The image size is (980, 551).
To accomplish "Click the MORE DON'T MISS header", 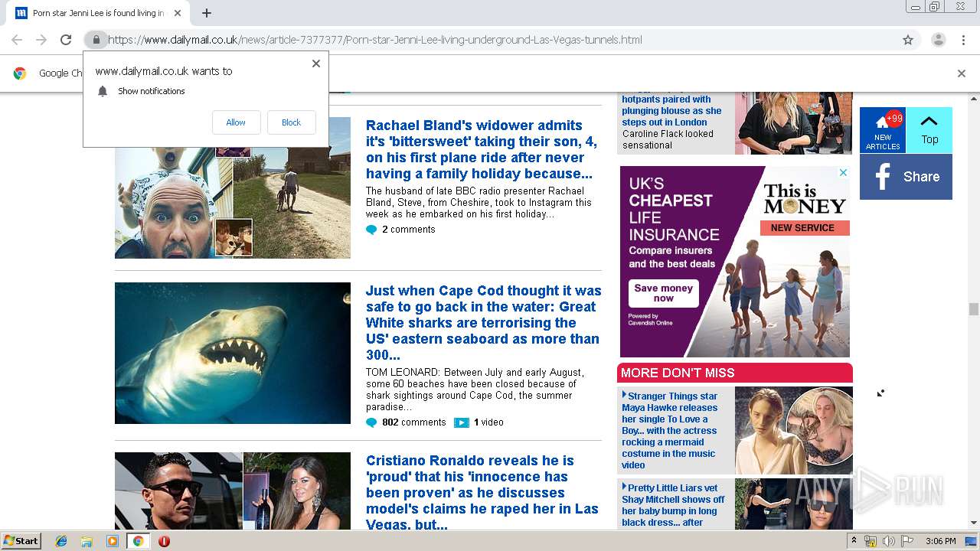I will pos(735,373).
